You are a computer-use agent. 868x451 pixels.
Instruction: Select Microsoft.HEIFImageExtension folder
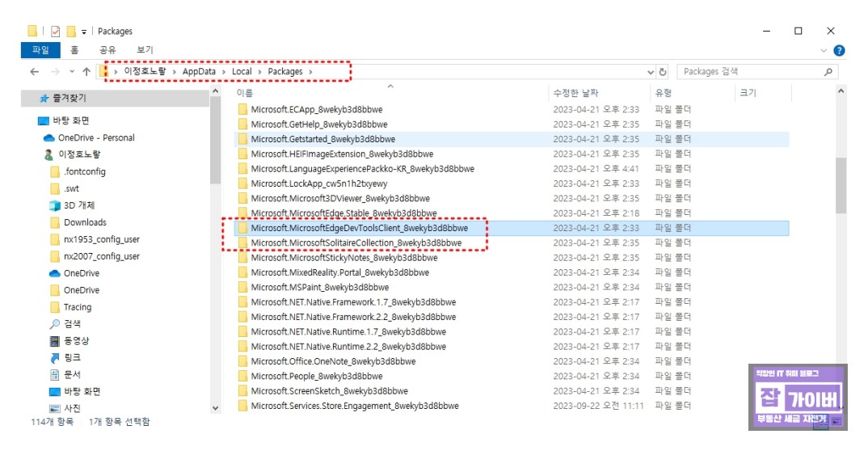[x=342, y=154]
